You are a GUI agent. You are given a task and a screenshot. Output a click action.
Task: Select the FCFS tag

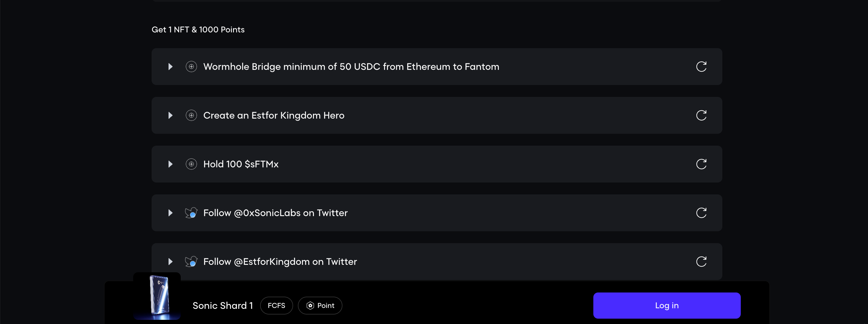point(276,305)
